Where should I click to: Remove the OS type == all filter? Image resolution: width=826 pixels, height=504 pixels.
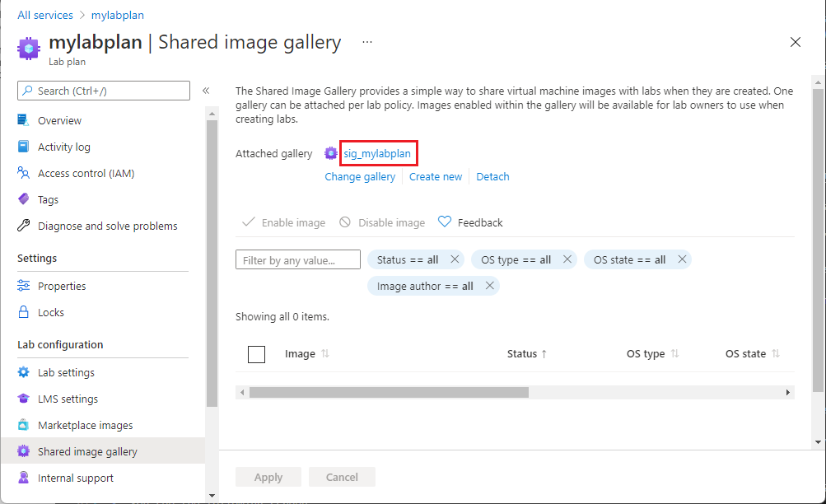[567, 259]
